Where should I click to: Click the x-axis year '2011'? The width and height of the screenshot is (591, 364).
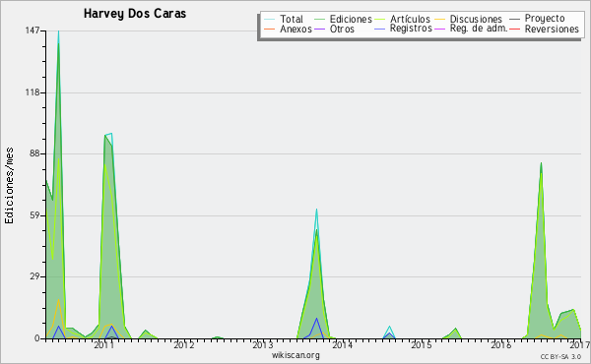104,344
